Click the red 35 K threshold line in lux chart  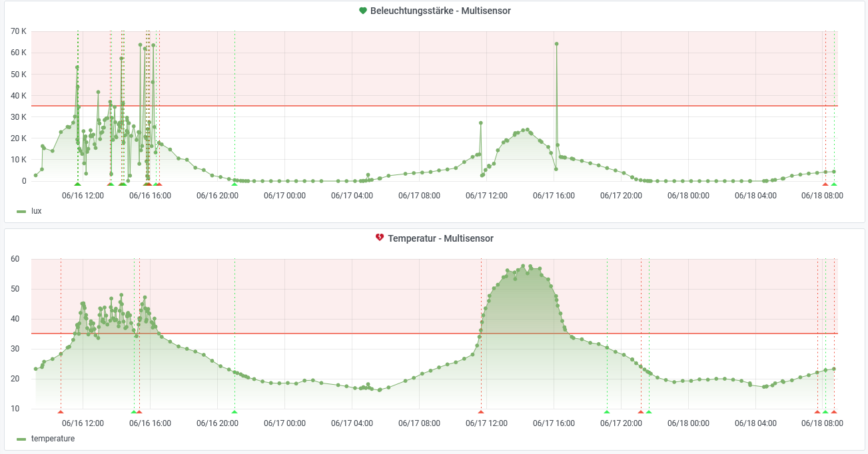434,106
